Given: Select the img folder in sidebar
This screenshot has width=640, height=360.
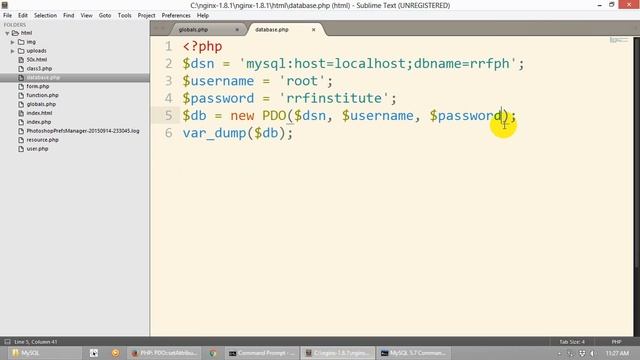Looking at the screenshot, I should [31, 42].
